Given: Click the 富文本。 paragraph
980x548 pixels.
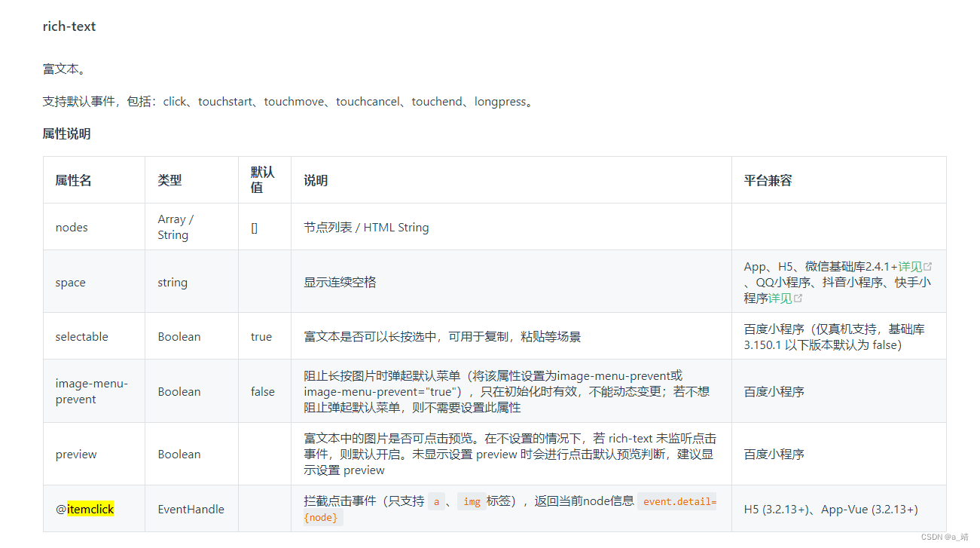Looking at the screenshot, I should tap(64, 69).
